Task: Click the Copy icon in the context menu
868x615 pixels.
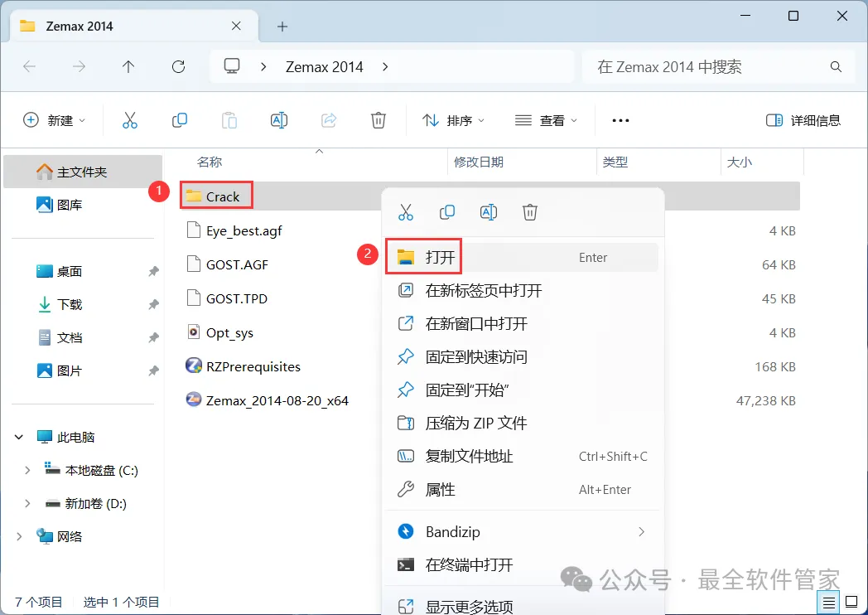Action: (x=447, y=212)
